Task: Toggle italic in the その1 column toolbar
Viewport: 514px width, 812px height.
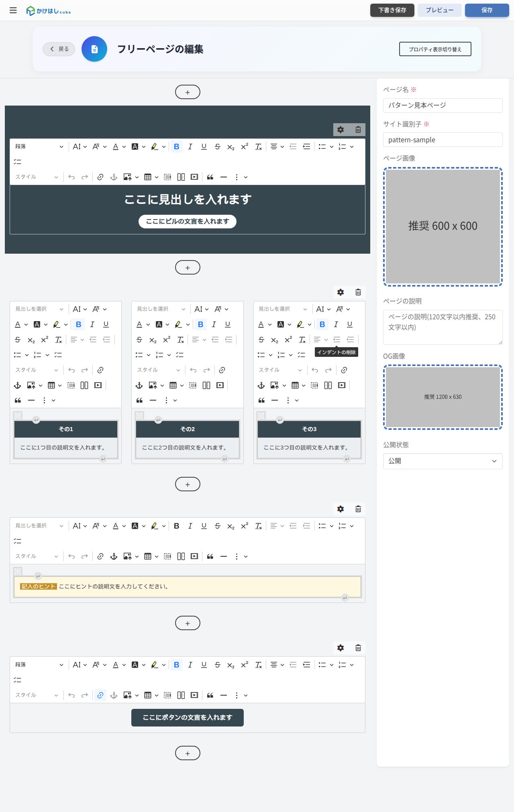Action: [x=92, y=324]
